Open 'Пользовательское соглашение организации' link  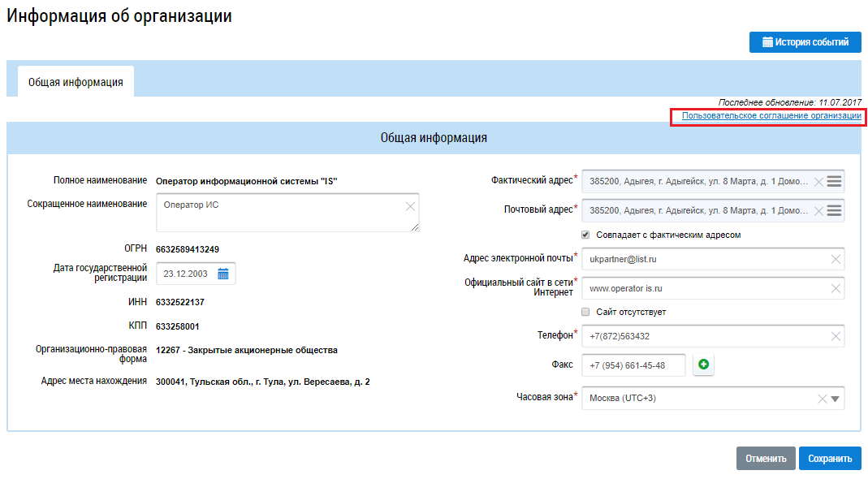pos(771,116)
